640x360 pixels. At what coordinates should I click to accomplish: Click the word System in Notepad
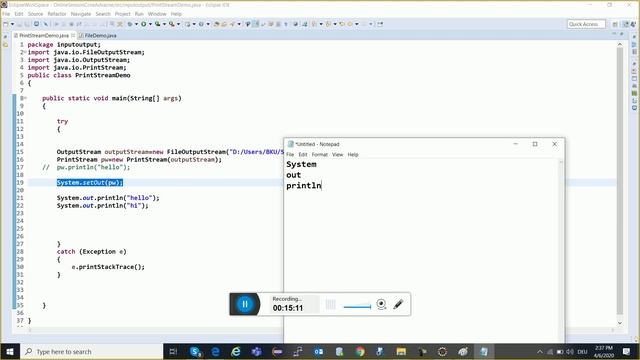coord(301,164)
